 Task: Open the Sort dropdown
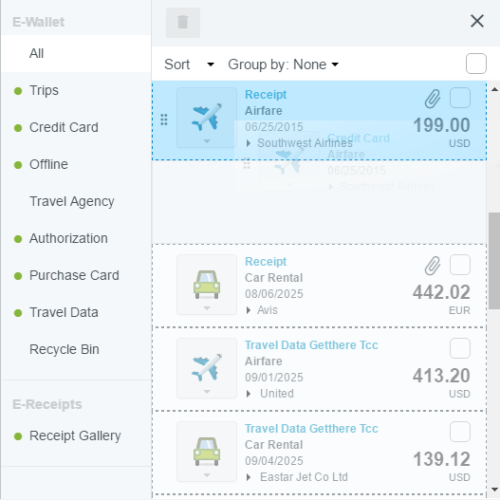[x=189, y=64]
